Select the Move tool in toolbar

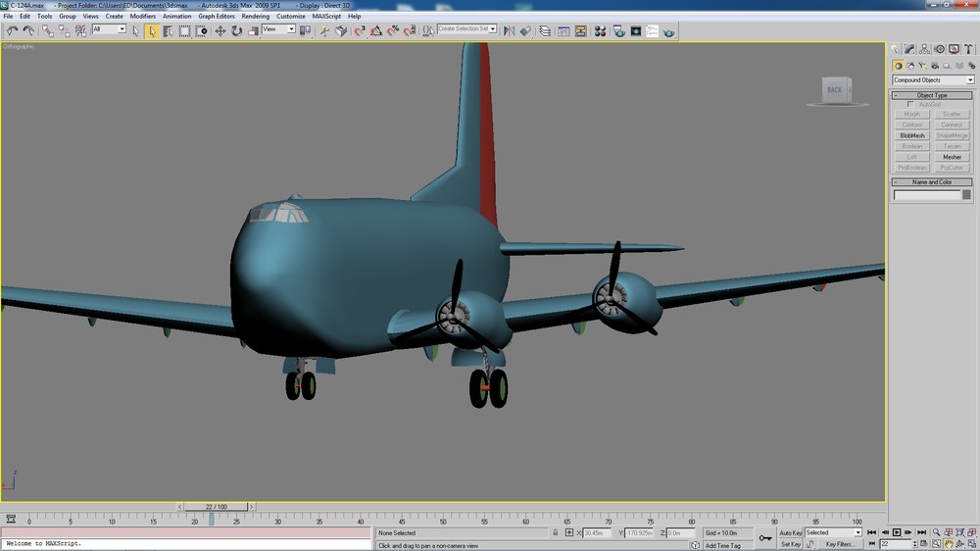coord(220,30)
